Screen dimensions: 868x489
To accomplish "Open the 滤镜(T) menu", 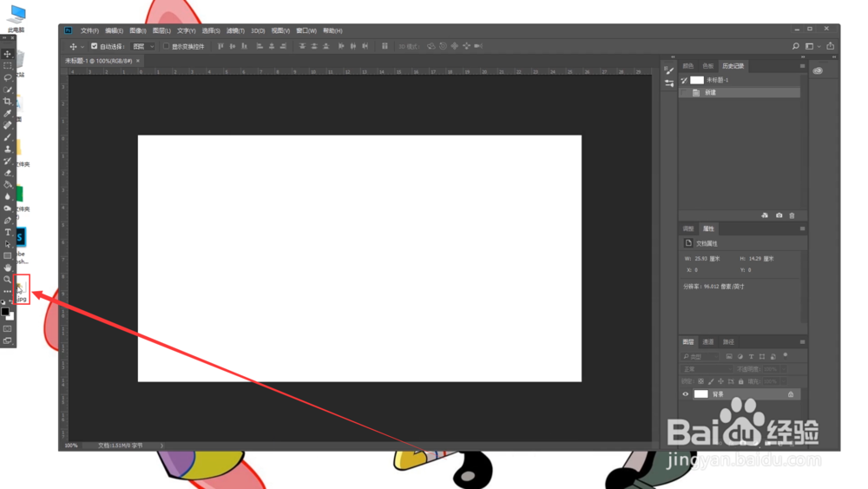I will 235,31.
